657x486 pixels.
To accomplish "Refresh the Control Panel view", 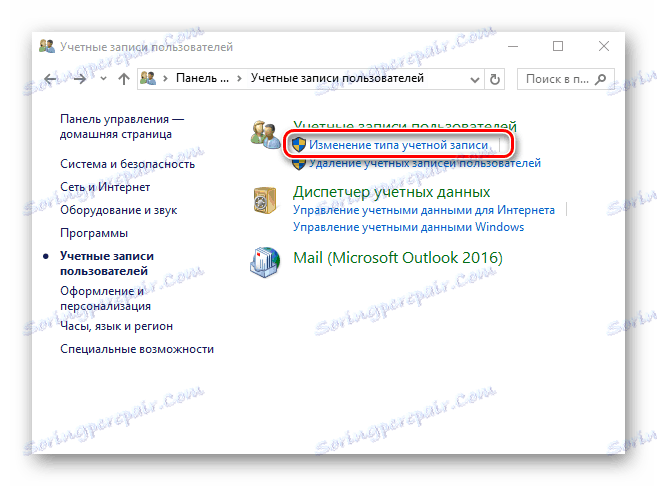I will (x=495, y=79).
